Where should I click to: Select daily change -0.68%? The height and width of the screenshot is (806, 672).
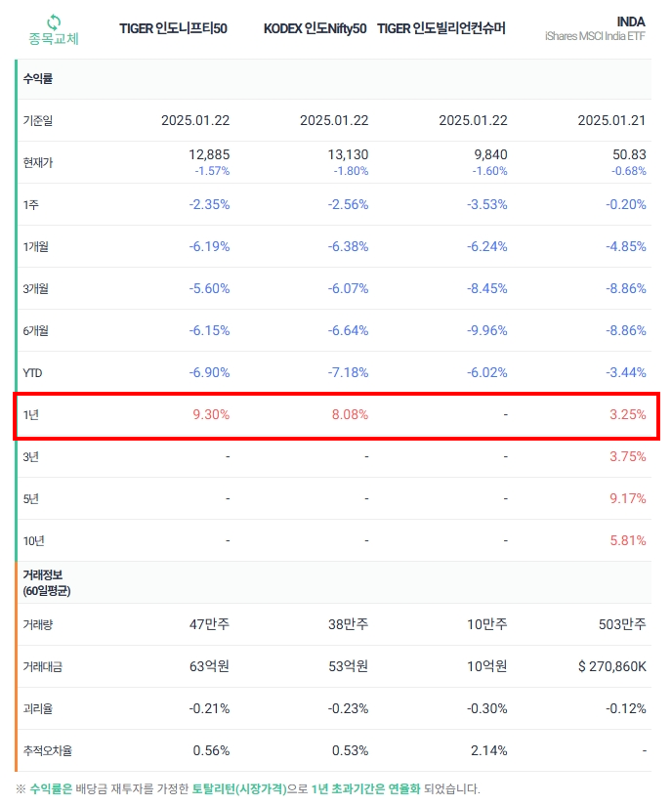tap(628, 171)
